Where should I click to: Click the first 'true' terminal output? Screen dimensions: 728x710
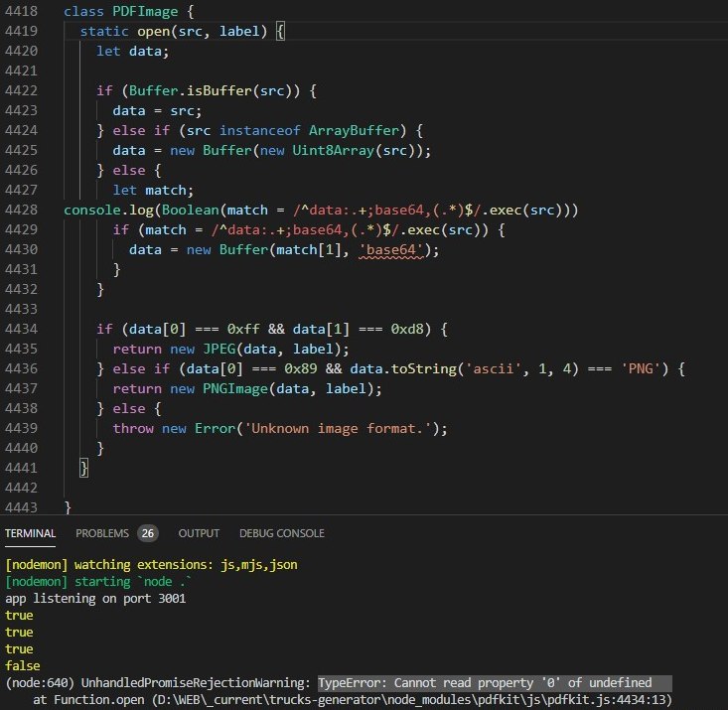(19, 616)
